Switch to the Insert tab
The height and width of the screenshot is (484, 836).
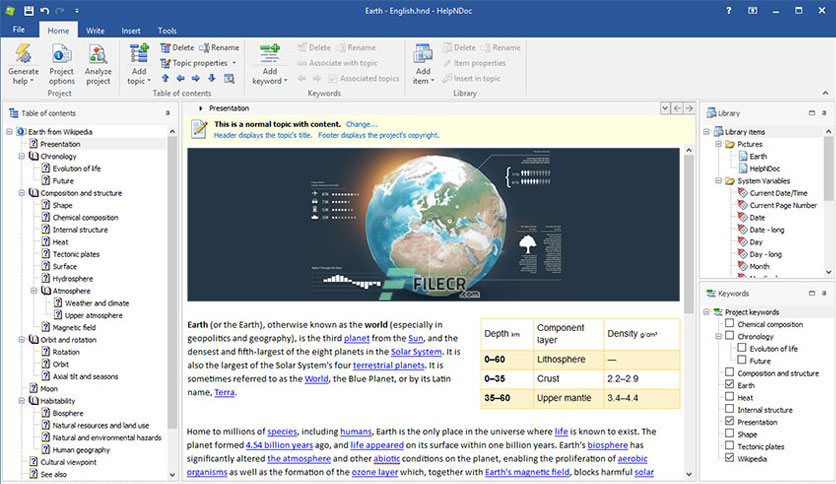131,30
